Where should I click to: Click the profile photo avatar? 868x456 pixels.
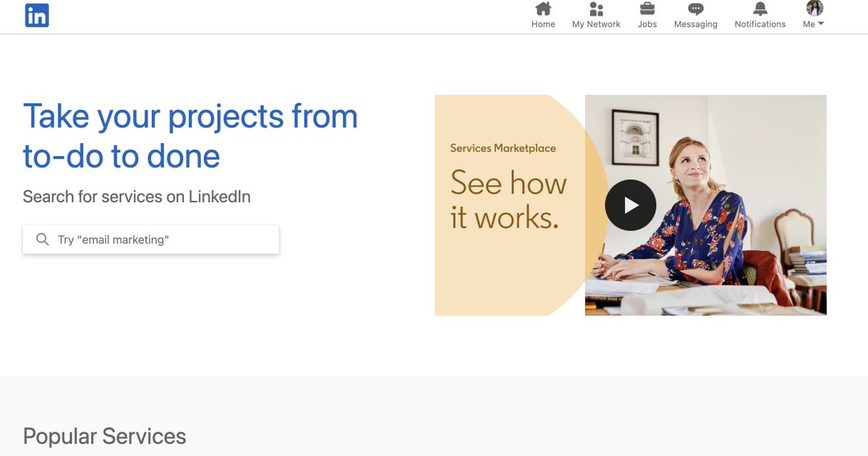tap(814, 8)
